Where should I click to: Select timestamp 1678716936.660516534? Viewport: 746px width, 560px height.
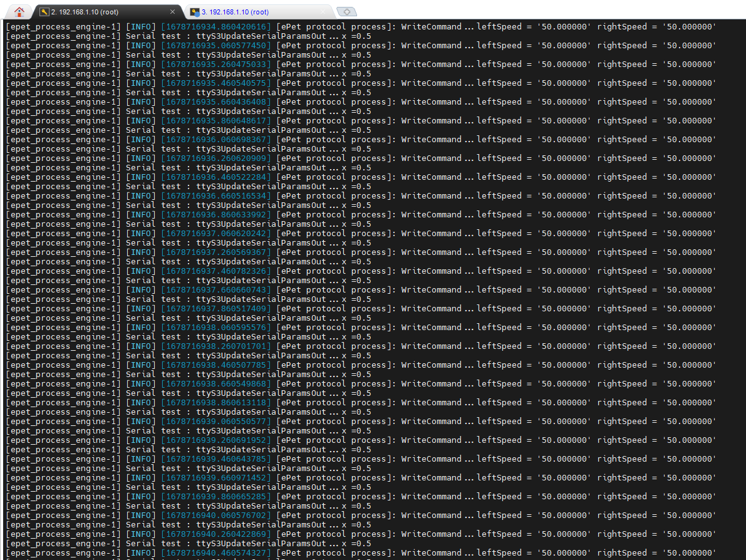tap(216, 196)
